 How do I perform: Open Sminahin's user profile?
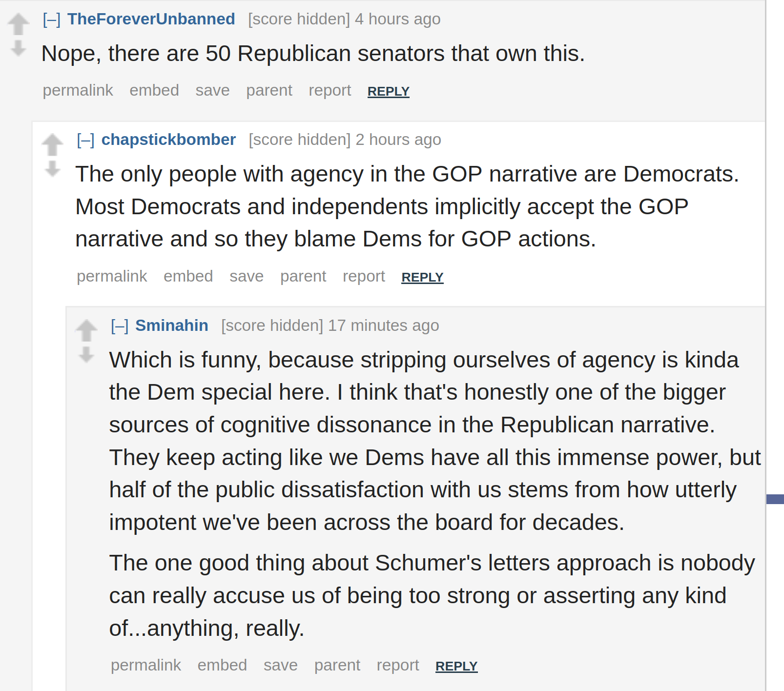172,325
